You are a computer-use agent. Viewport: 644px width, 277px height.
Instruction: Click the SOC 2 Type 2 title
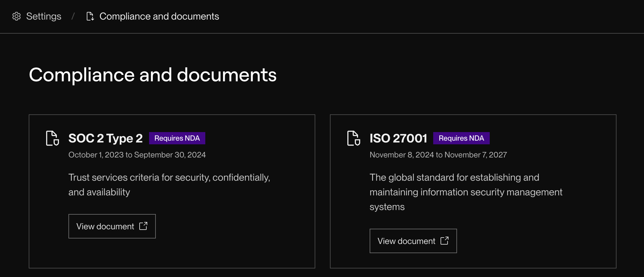tap(105, 138)
